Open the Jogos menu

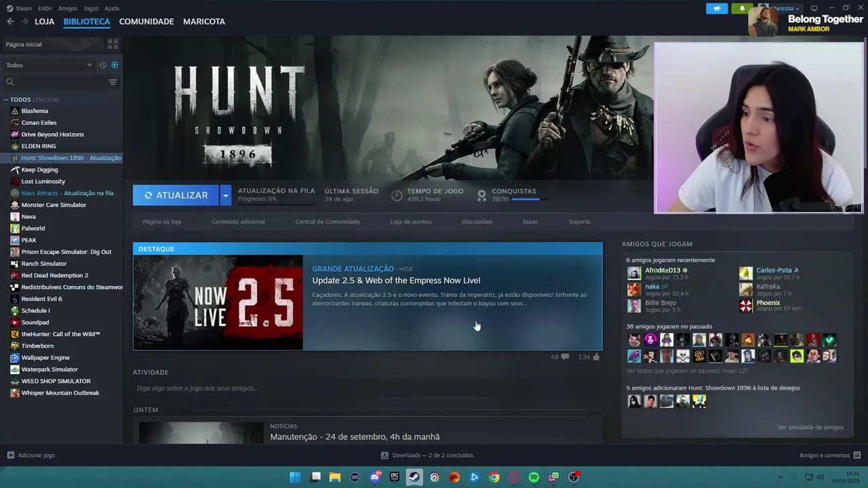tap(91, 8)
